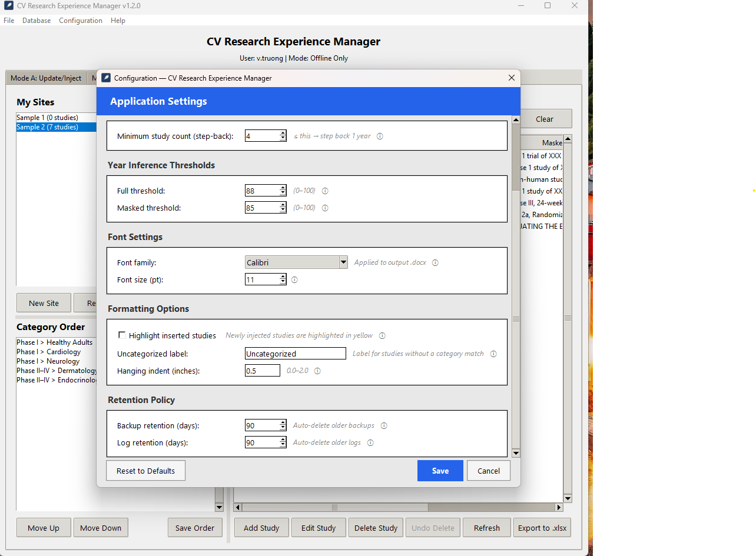Select Phase I > Cardiology category

[56, 352]
